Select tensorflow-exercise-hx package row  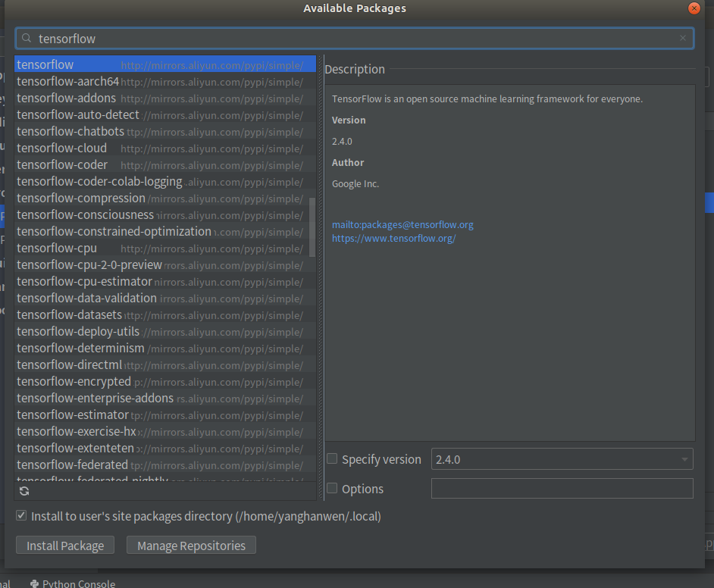click(x=165, y=431)
